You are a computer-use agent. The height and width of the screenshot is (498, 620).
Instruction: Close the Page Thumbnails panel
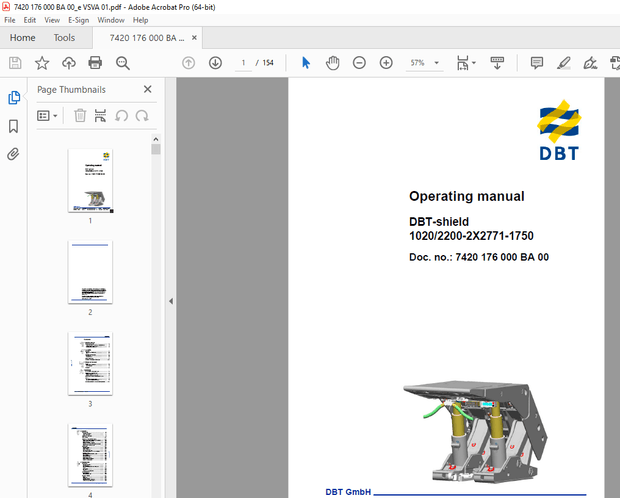pos(148,89)
